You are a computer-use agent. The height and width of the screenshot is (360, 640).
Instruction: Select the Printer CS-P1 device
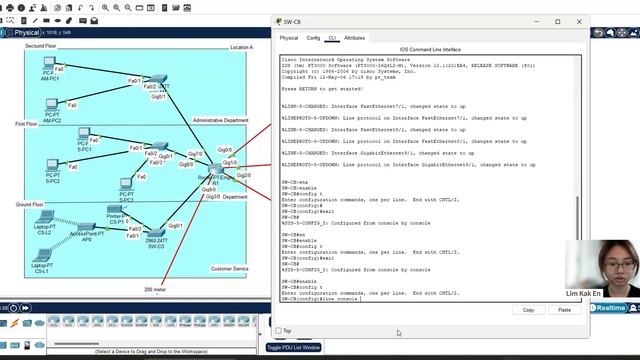114,209
